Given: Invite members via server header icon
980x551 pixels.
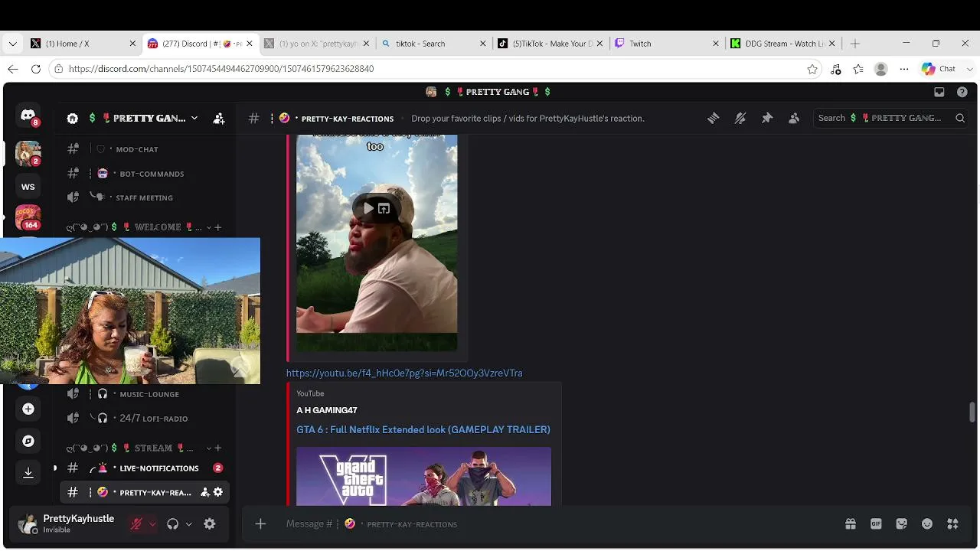Looking at the screenshot, I should click(219, 118).
